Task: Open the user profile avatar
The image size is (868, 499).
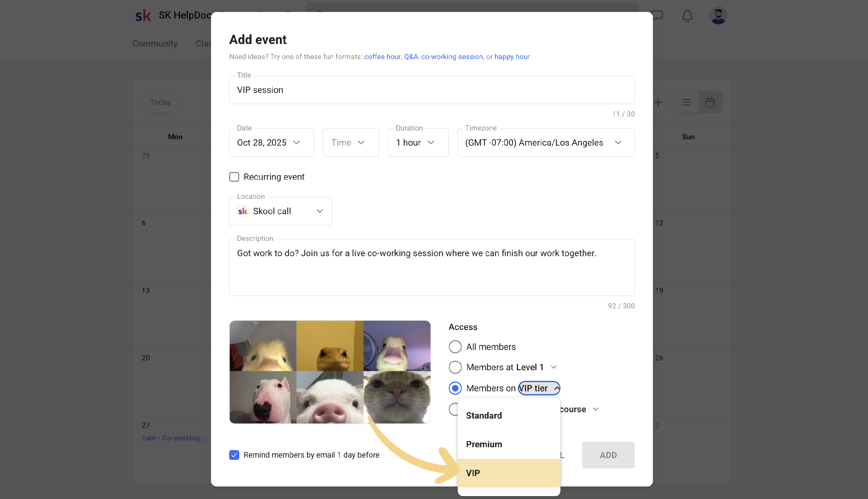Action: [x=718, y=16]
